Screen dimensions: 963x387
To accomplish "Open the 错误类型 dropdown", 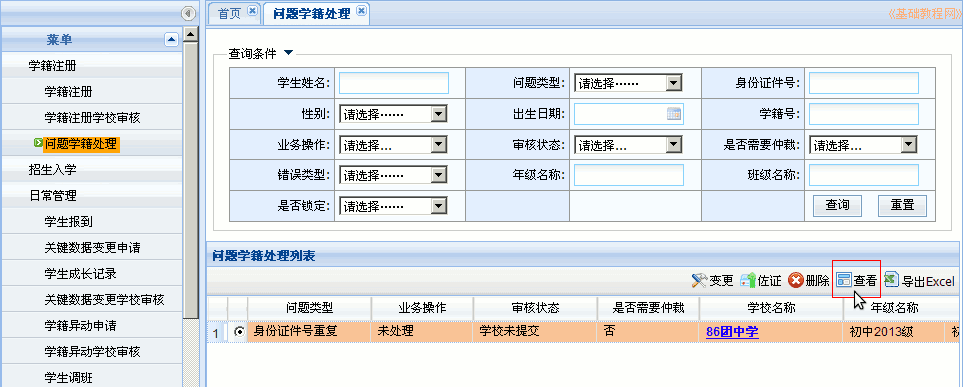I will 393,175.
